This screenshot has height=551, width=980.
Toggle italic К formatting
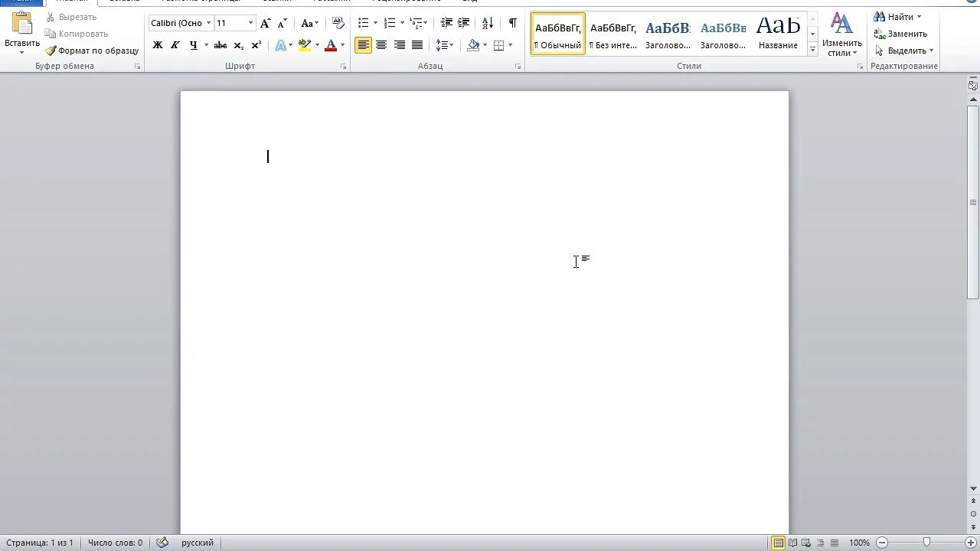point(175,45)
